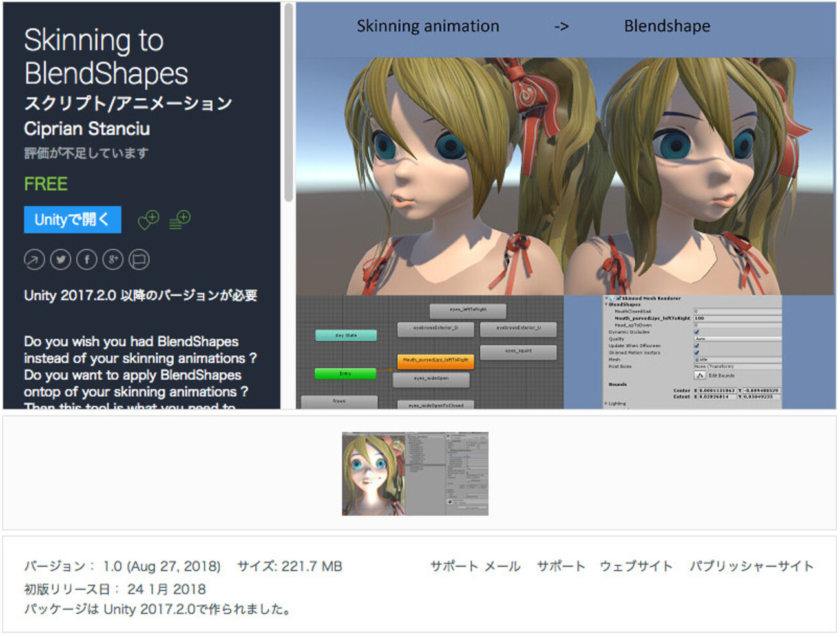Click the add-to-list icon with plus

pos(180,220)
